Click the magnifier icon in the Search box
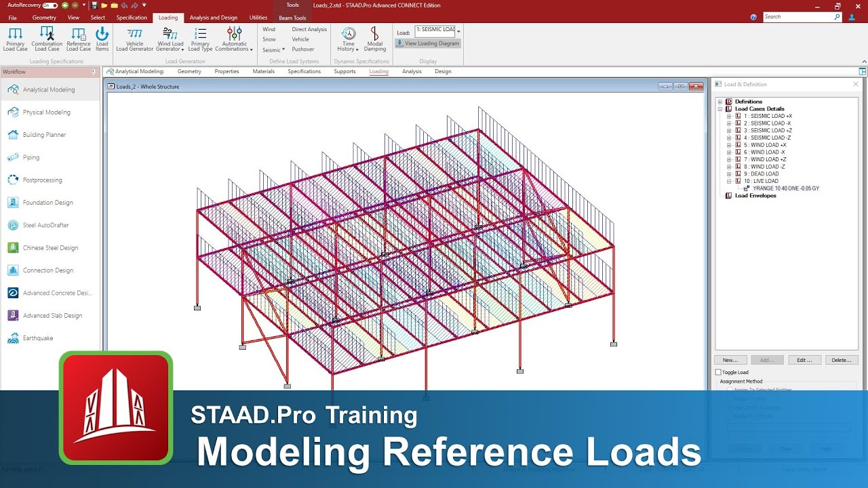Viewport: 868px width, 488px height. 837,17
